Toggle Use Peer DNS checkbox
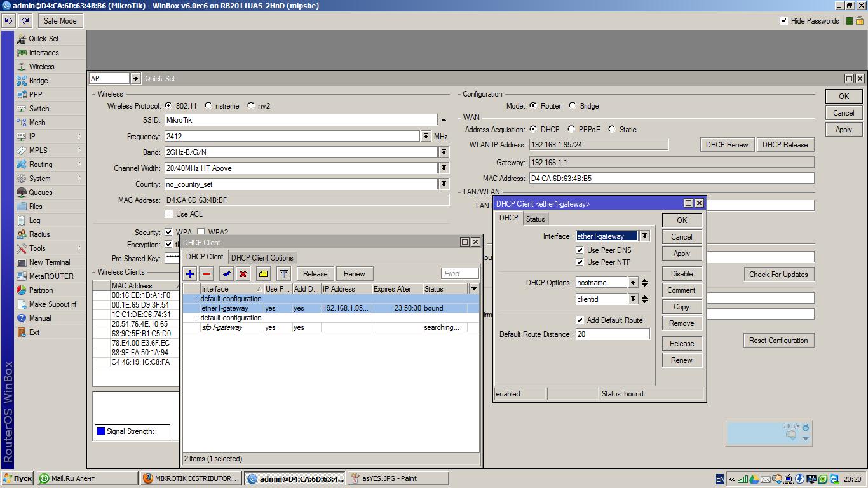 [x=580, y=250]
